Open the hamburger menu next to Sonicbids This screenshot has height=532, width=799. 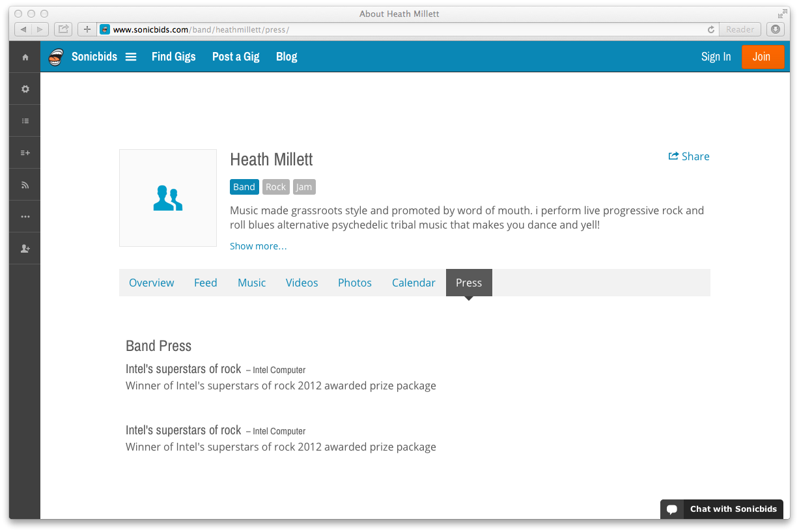coord(131,57)
